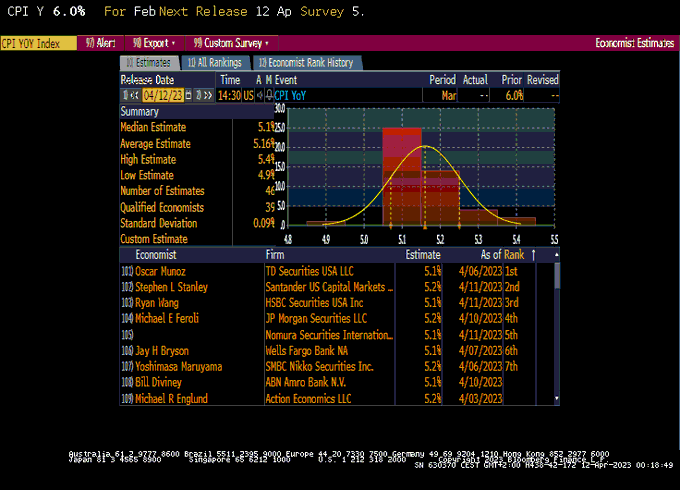Open the Economist Rank History tab

click(305, 62)
